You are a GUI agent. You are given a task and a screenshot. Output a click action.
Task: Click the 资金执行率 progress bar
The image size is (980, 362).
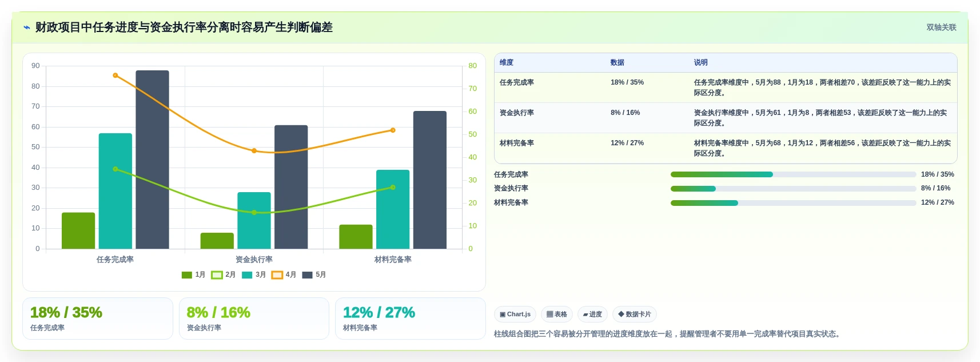click(x=793, y=189)
